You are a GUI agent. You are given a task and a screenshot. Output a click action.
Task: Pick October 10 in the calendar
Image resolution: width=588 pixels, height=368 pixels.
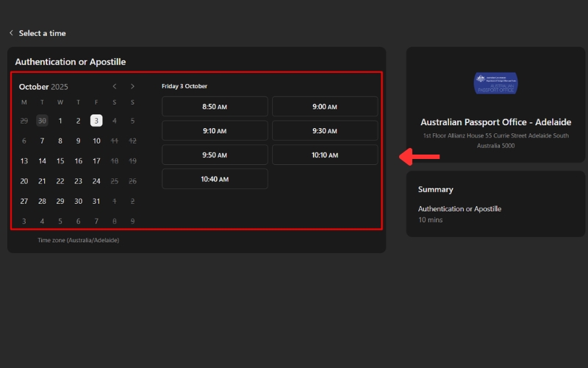96,141
